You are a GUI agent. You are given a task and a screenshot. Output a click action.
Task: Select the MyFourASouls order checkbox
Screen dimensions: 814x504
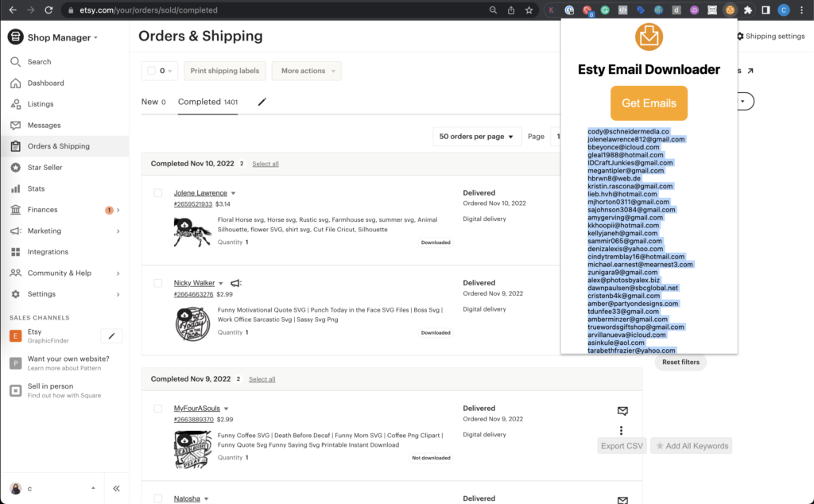[x=157, y=408]
